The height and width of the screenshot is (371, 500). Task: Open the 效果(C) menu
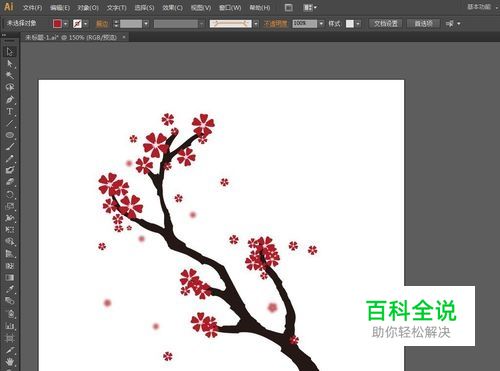[172, 8]
